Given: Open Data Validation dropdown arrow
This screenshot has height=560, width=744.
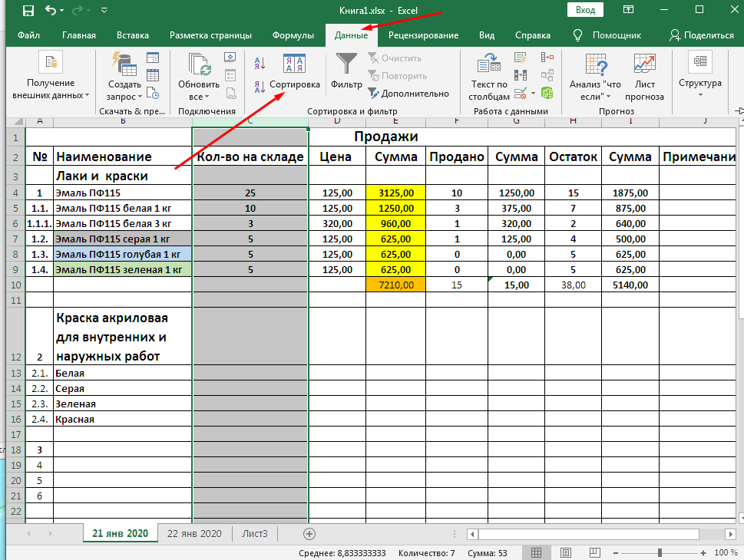Looking at the screenshot, I should click(534, 94).
